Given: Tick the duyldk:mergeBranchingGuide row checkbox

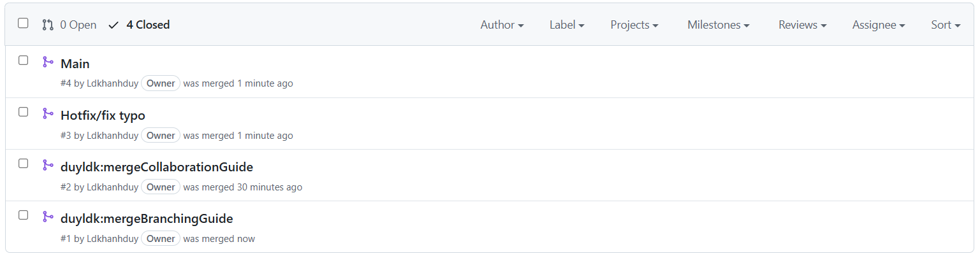Looking at the screenshot, I should point(23,215).
